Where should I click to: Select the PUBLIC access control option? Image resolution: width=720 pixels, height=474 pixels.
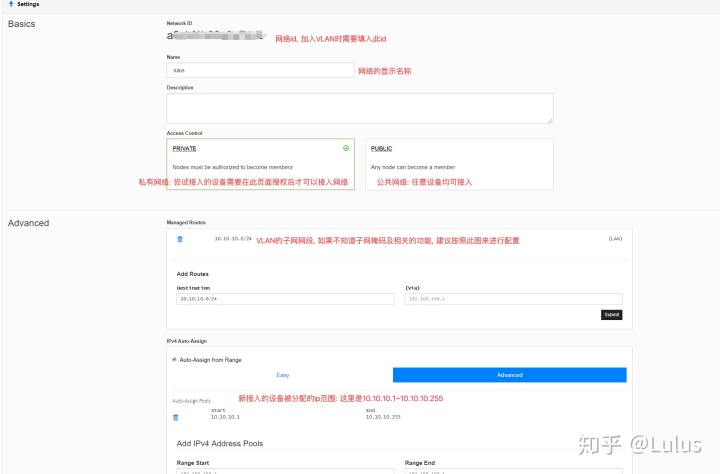tap(459, 164)
